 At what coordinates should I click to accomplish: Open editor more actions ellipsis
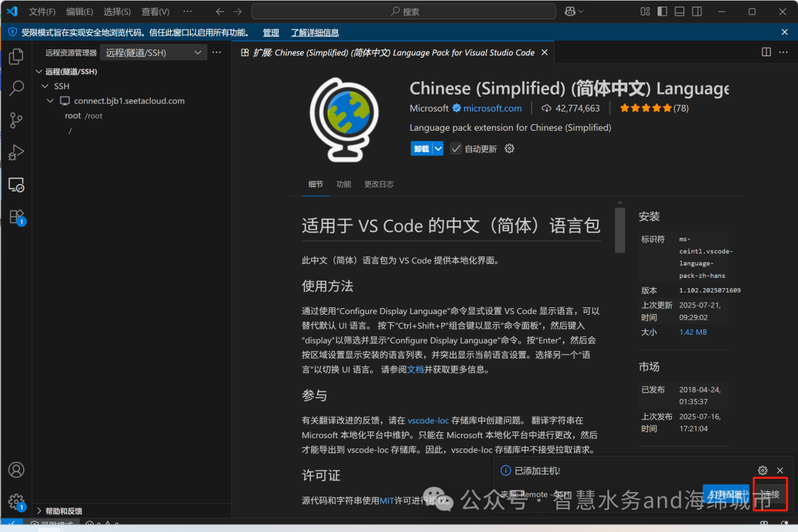tap(783, 52)
